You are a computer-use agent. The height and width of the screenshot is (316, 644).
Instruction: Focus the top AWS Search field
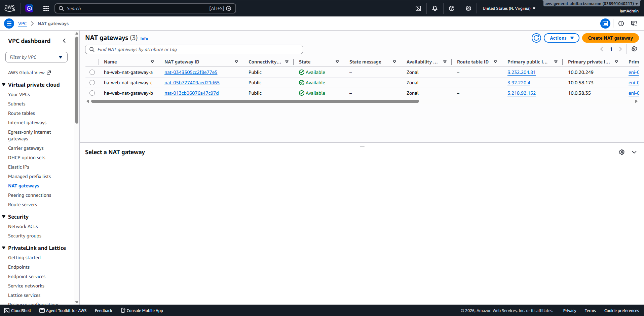[x=145, y=8]
